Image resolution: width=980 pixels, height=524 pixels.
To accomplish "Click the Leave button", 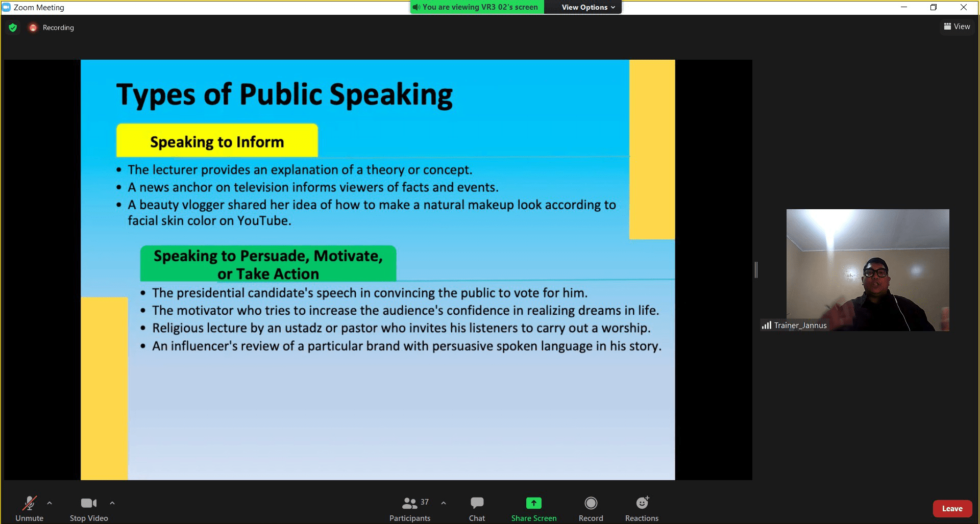I will pos(952,508).
